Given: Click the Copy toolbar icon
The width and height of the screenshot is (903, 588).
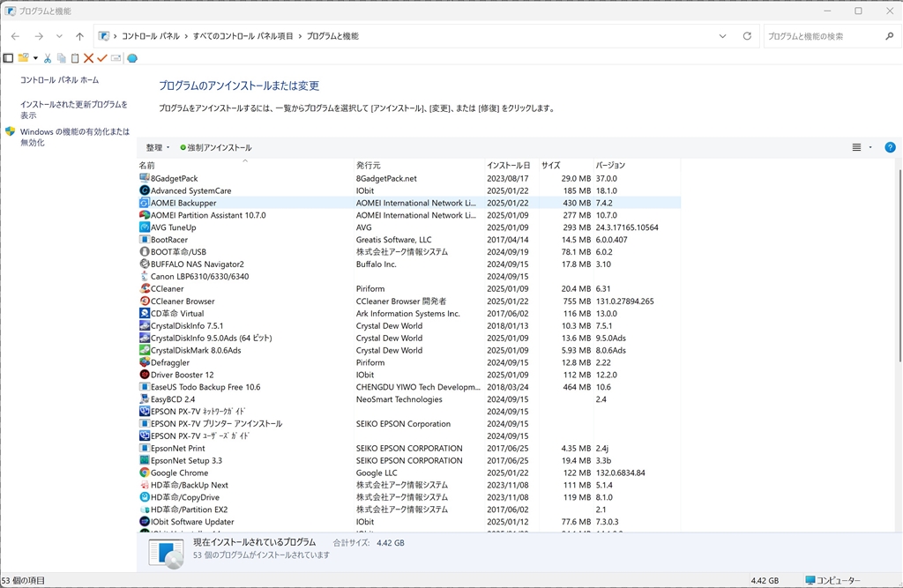Looking at the screenshot, I should 61,58.
